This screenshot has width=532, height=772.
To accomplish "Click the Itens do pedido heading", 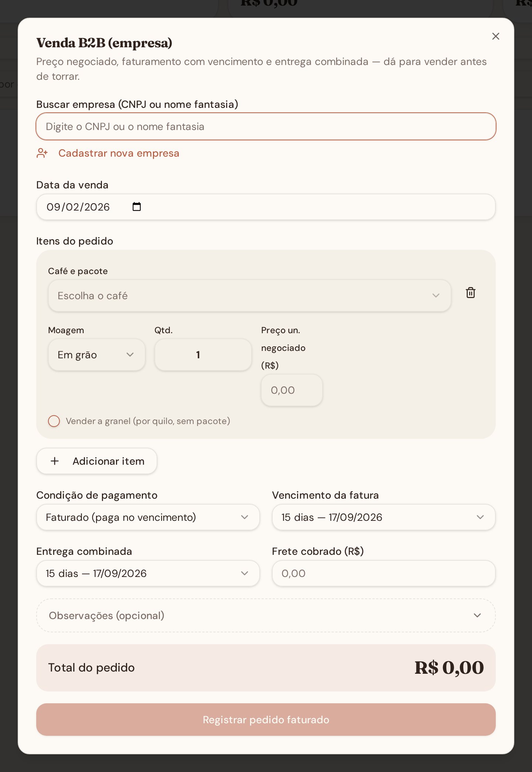I will click(x=75, y=241).
